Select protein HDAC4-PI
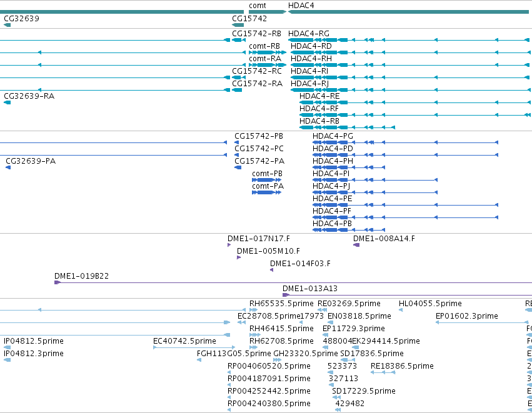This screenshot has width=532, height=413. click(331, 174)
